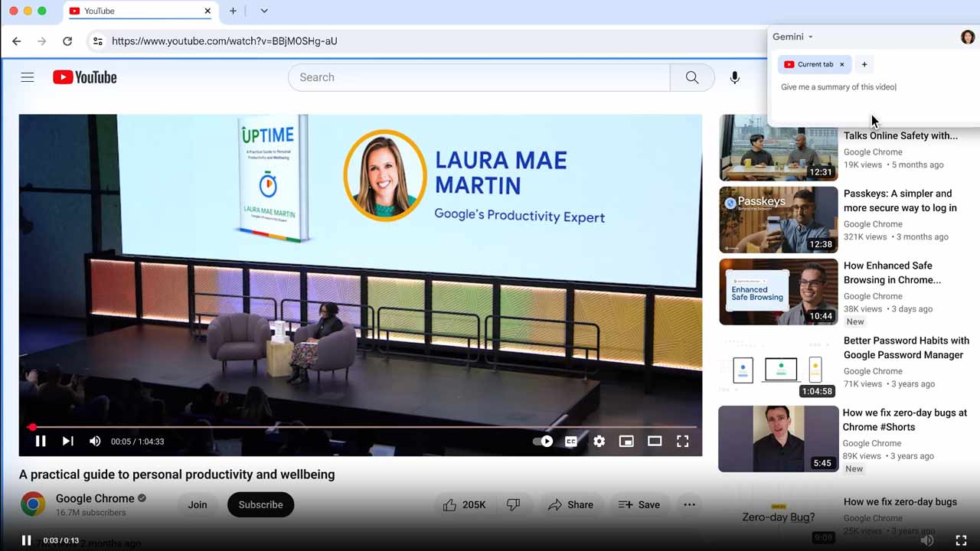This screenshot has height=551, width=980.
Task: Remove the Current tab chip in Gemini
Action: [841, 64]
